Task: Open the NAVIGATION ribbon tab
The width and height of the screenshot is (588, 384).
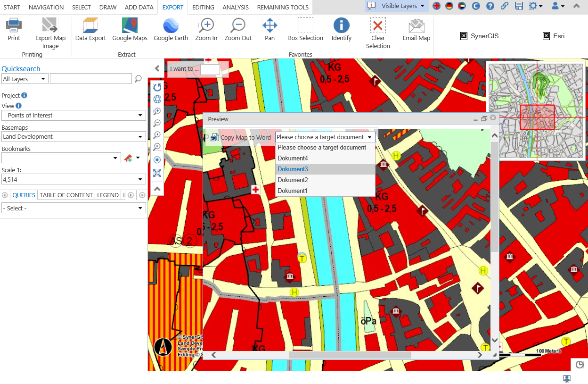Action: [x=46, y=7]
